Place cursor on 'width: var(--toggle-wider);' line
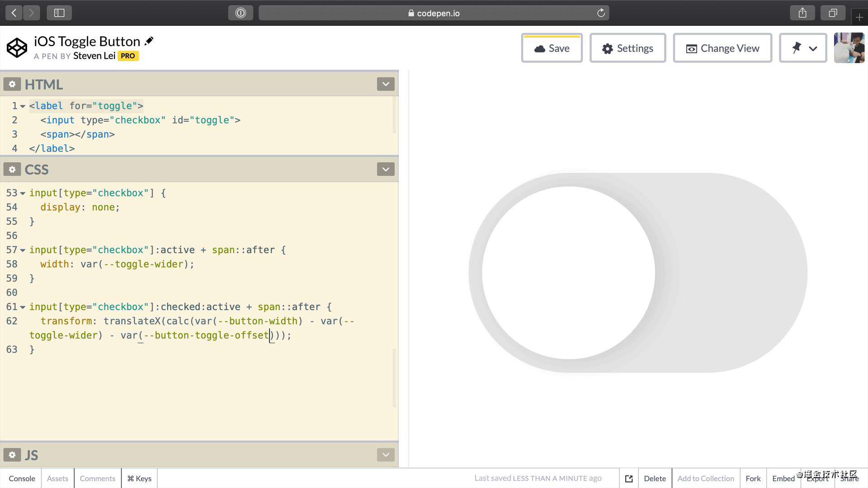This screenshot has height=488, width=868. click(117, 264)
